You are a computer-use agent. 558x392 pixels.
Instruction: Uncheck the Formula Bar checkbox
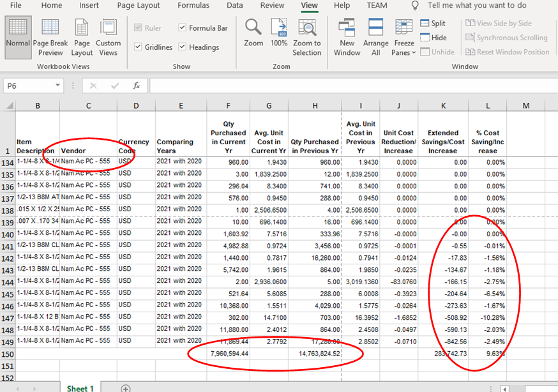click(182, 27)
